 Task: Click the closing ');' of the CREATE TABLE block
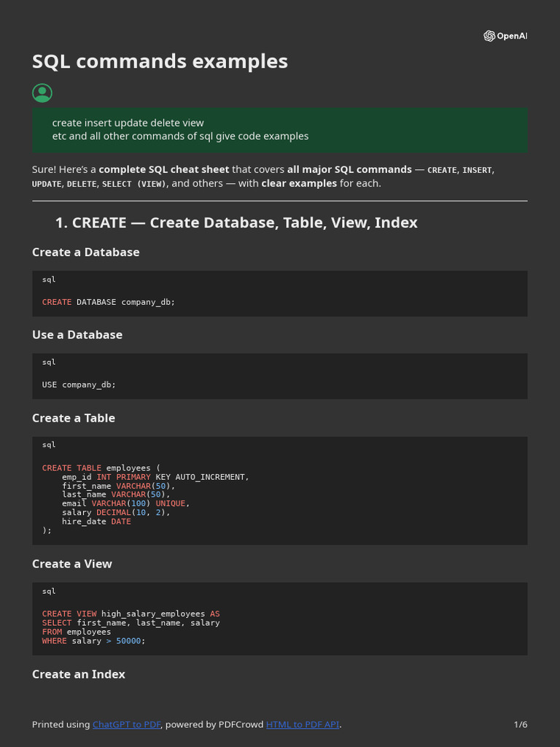pyautogui.click(x=47, y=530)
